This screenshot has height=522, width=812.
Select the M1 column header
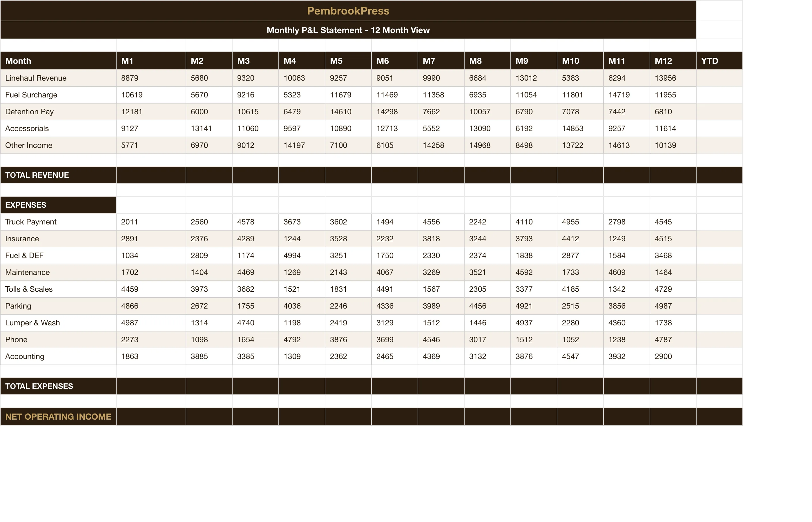[x=151, y=61]
